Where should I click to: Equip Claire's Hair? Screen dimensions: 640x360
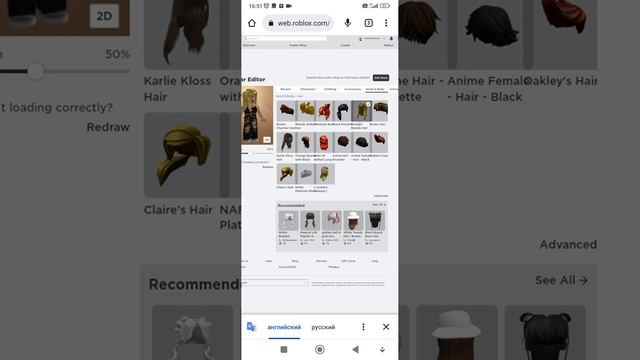286,174
